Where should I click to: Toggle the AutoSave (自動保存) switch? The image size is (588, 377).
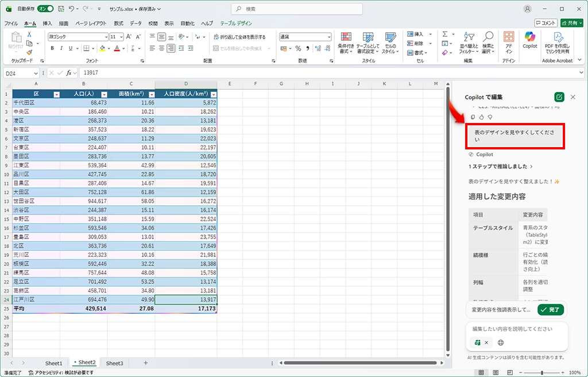45,9
